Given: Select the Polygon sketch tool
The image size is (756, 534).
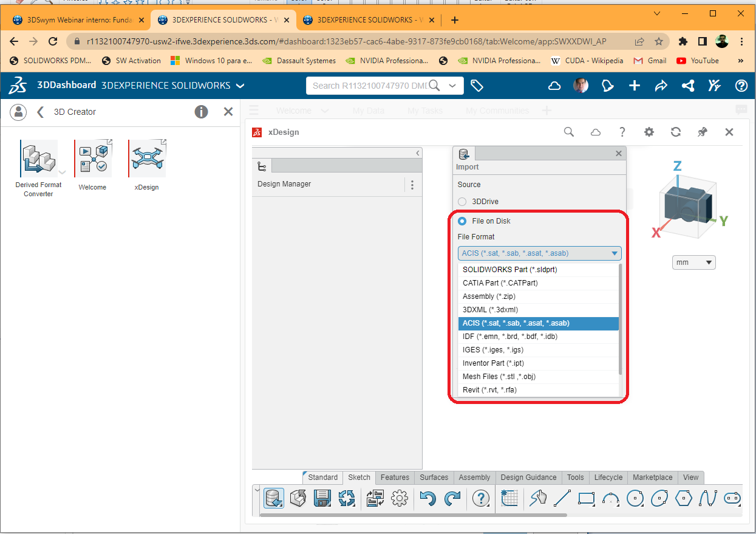Looking at the screenshot, I should [684, 499].
